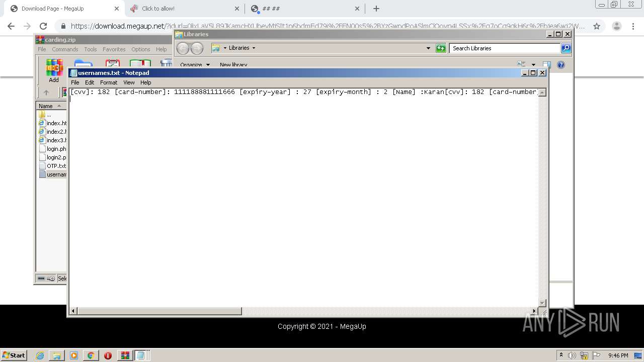Open Notepad Edit menu
Viewport: 644px width, 362px height.
90,82
